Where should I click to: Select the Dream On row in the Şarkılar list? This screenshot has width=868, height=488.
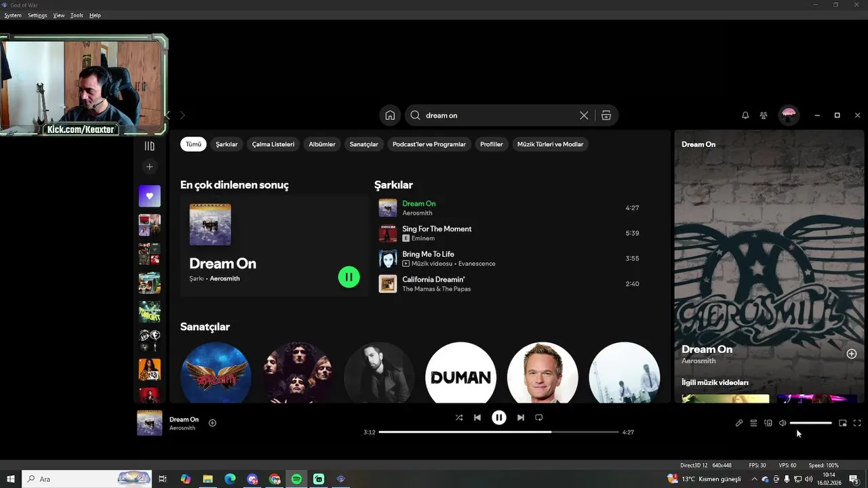[x=509, y=208]
